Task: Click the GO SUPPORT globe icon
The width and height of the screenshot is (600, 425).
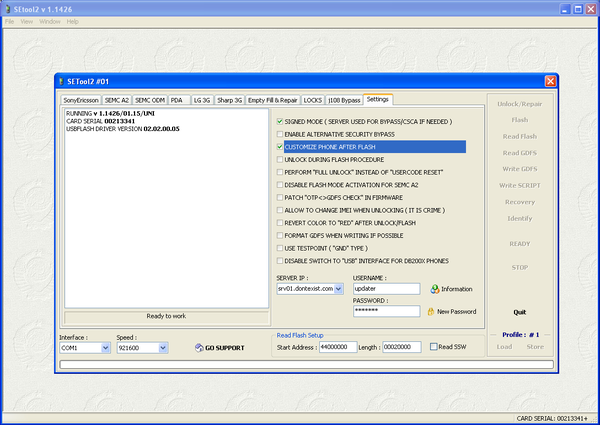Action: (198, 348)
